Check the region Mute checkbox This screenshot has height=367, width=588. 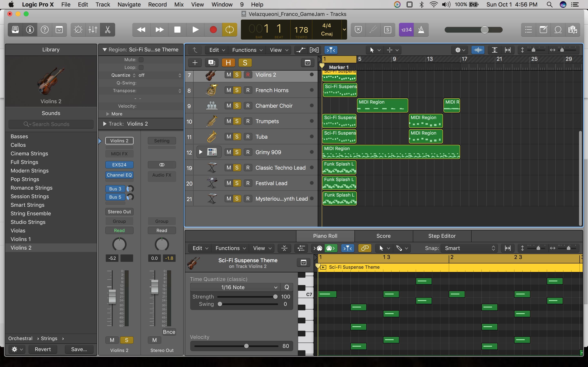click(x=141, y=60)
